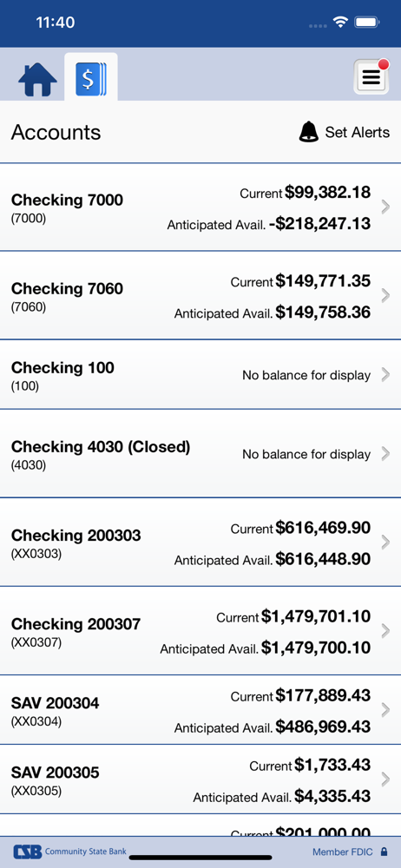Image resolution: width=401 pixels, height=868 pixels.
Task: Expand the Checking 7000 chevron arrow
Action: (386, 207)
